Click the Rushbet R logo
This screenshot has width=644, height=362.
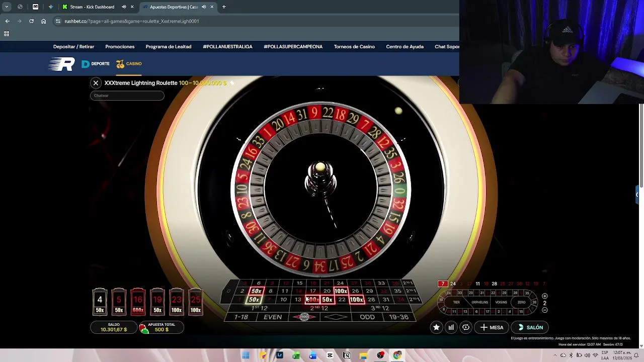pos(61,64)
